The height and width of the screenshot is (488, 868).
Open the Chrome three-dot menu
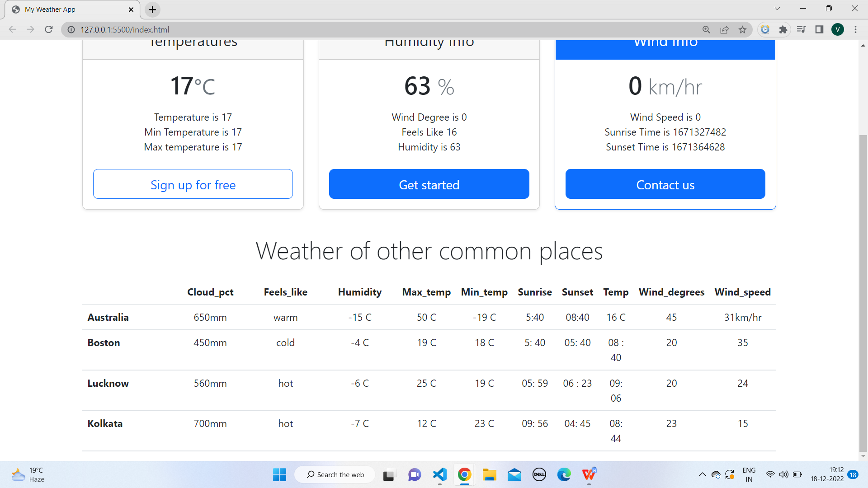tap(855, 29)
